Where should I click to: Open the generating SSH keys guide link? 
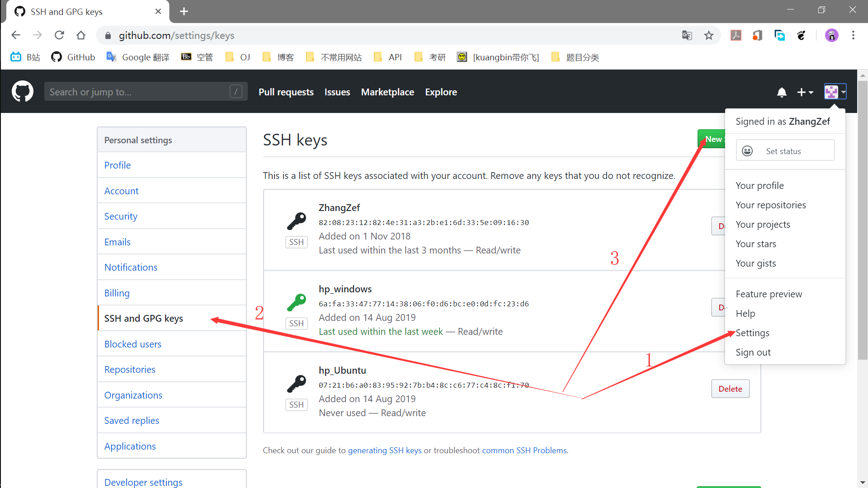coord(384,450)
